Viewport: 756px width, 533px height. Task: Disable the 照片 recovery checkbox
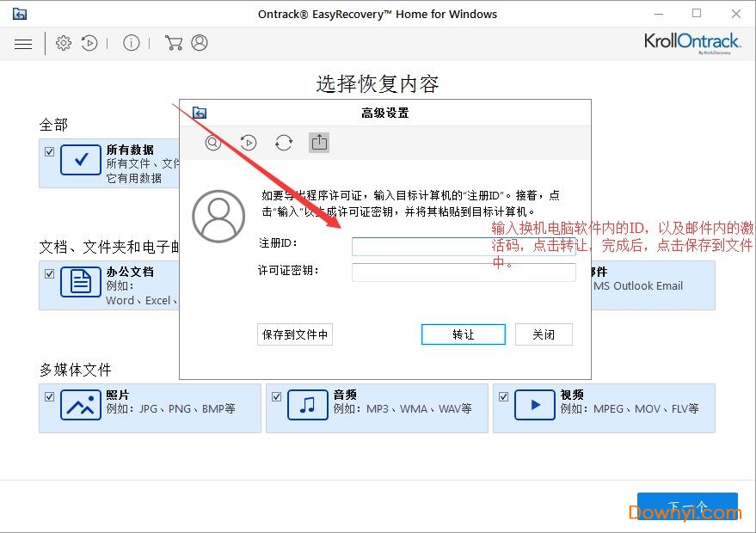(x=49, y=396)
